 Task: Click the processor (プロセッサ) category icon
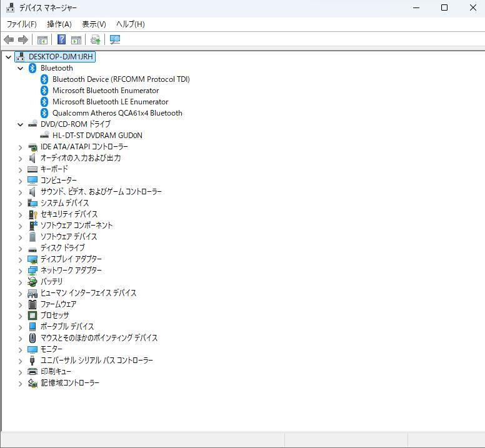(x=32, y=316)
